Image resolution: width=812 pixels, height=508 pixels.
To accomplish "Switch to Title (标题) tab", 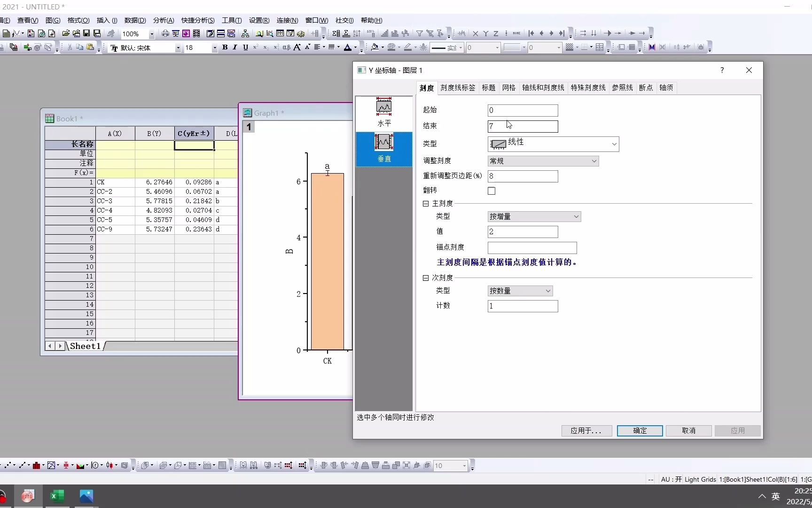I will click(x=489, y=87).
